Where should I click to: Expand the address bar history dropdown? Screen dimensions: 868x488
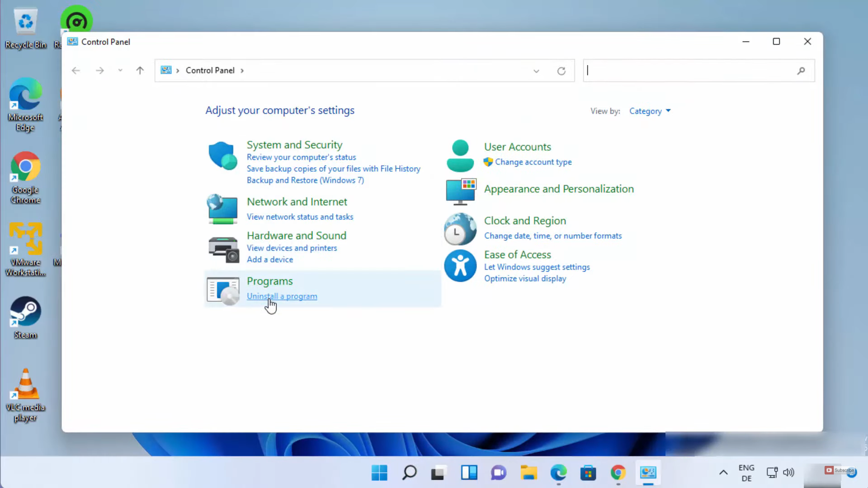point(536,71)
